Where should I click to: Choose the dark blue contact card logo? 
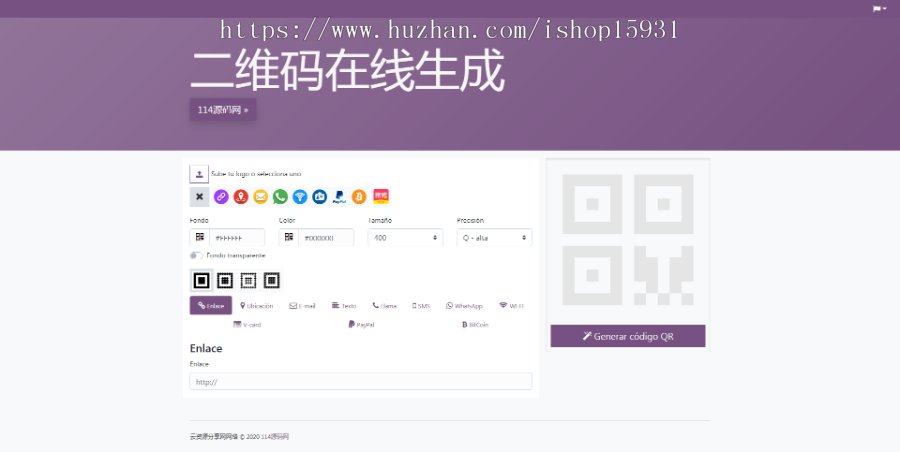[x=320, y=197]
